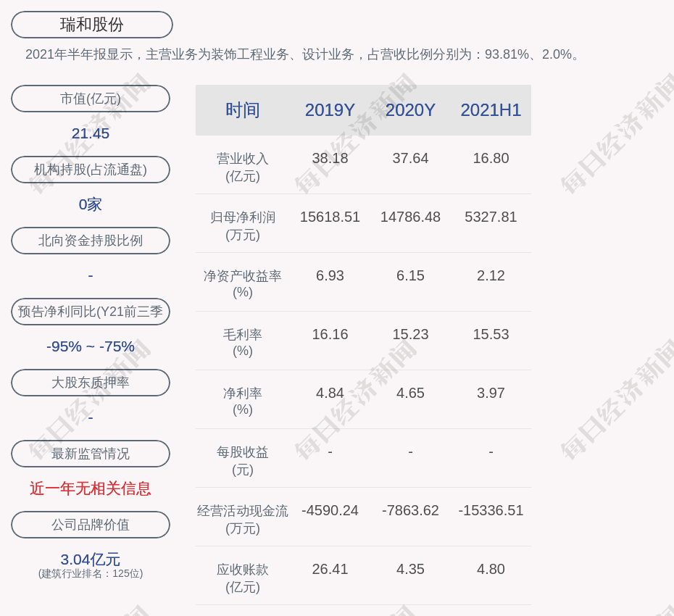Open the 公司品牌价值 pill

91,525
